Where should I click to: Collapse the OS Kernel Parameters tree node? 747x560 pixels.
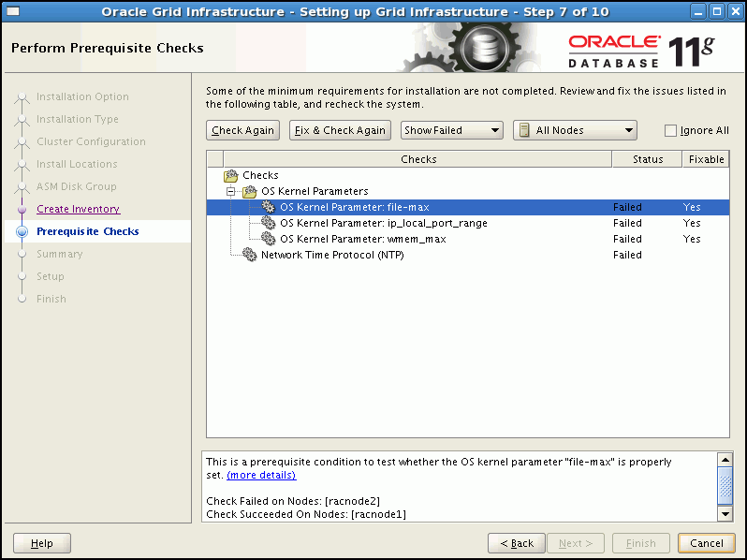pyautogui.click(x=231, y=191)
